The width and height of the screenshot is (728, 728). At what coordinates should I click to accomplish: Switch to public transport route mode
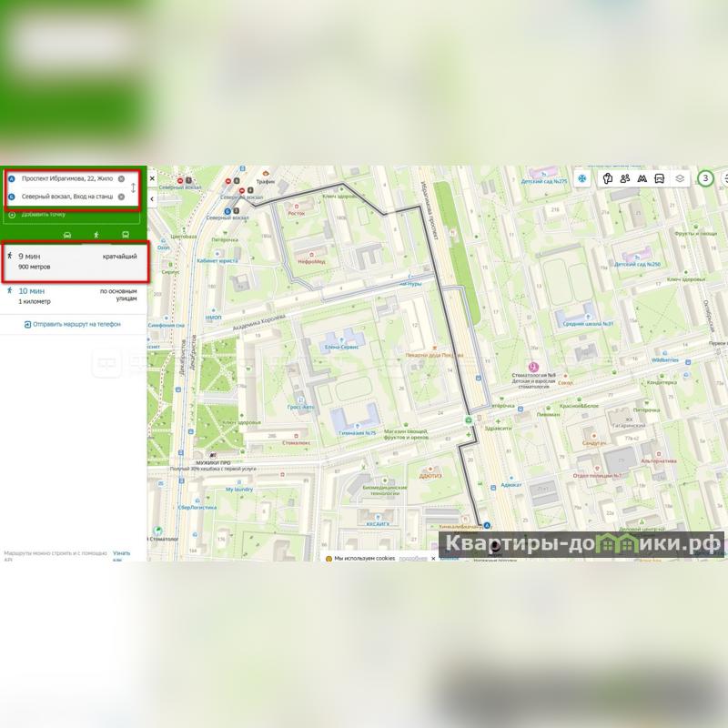(x=125, y=234)
